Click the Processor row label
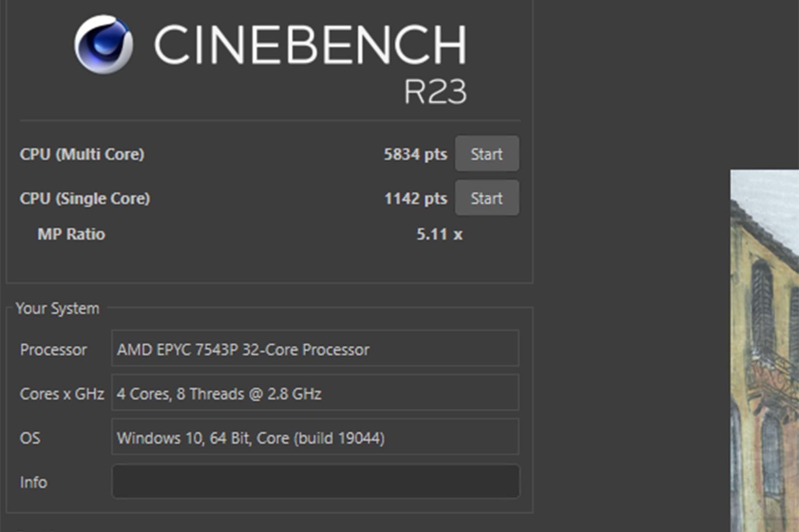 pos(53,349)
